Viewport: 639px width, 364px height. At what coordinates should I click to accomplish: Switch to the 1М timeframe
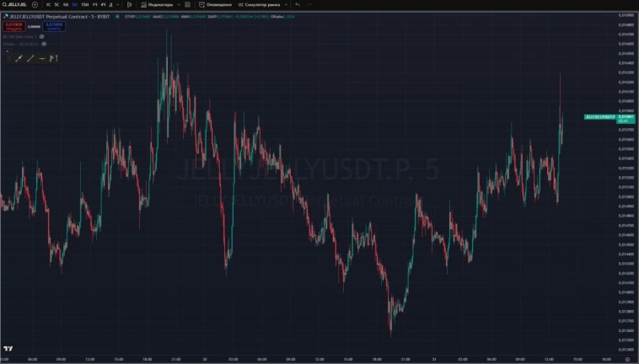[66, 5]
